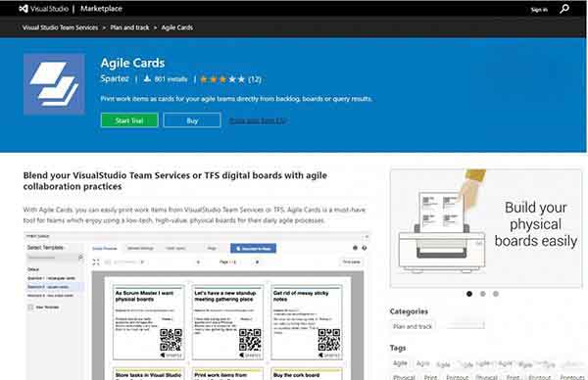Click the installs download icon
The image size is (588, 380).
(x=147, y=78)
